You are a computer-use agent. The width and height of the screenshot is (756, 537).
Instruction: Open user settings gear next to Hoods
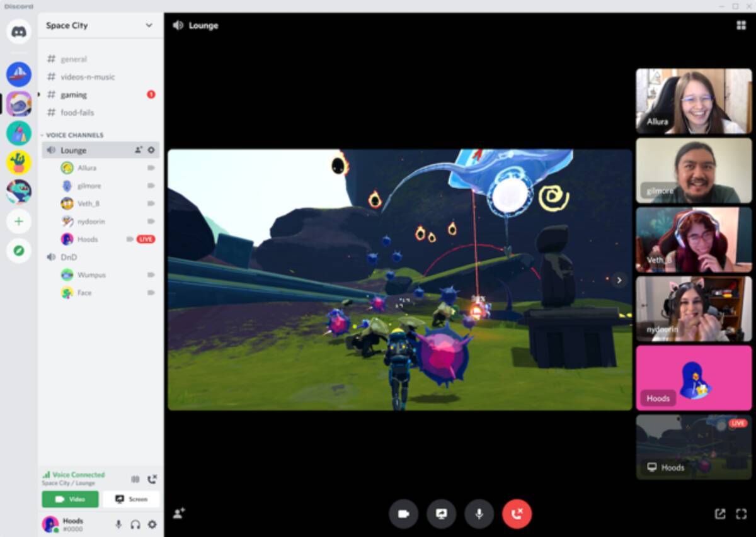point(152,524)
